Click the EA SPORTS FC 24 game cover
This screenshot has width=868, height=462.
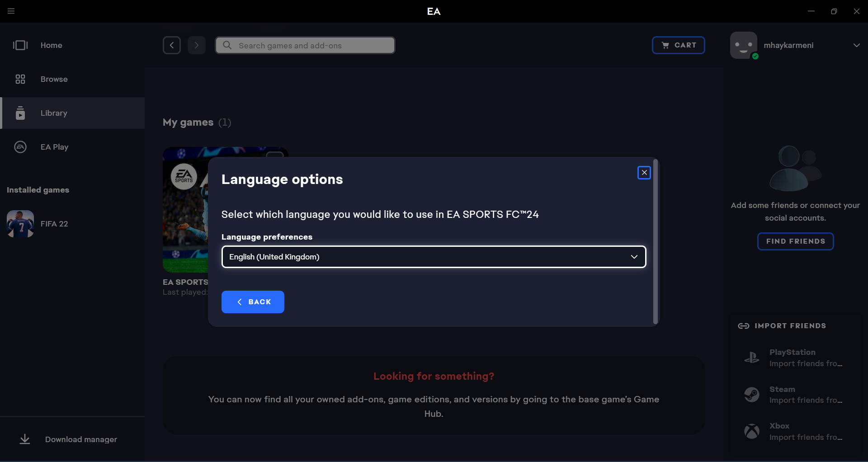click(x=185, y=210)
